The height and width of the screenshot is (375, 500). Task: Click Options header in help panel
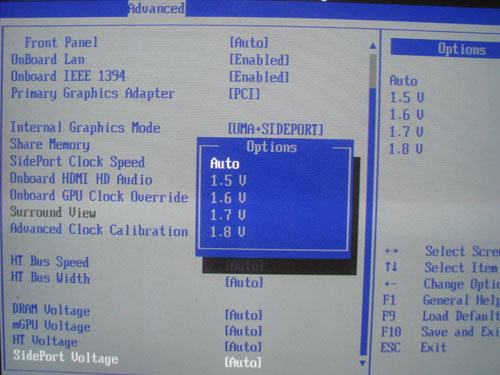[x=461, y=49]
